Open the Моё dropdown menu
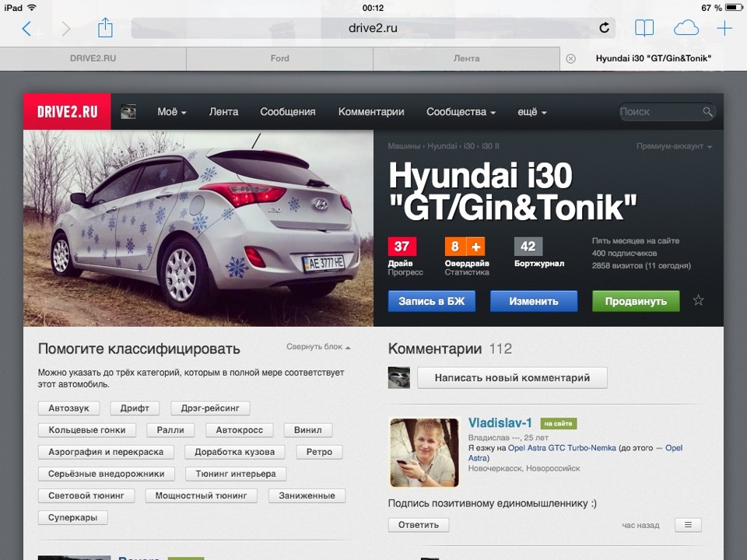This screenshot has width=747, height=560. (x=171, y=112)
